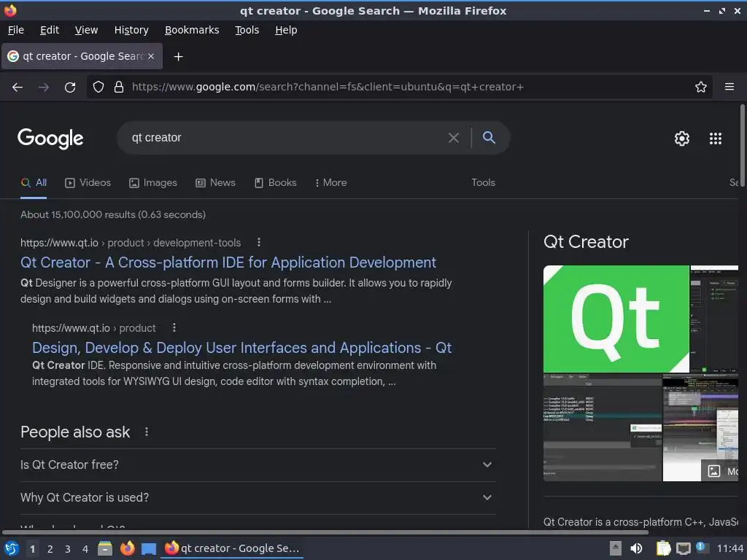Bookmark this page with star icon
The height and width of the screenshot is (560, 747).
(x=700, y=87)
